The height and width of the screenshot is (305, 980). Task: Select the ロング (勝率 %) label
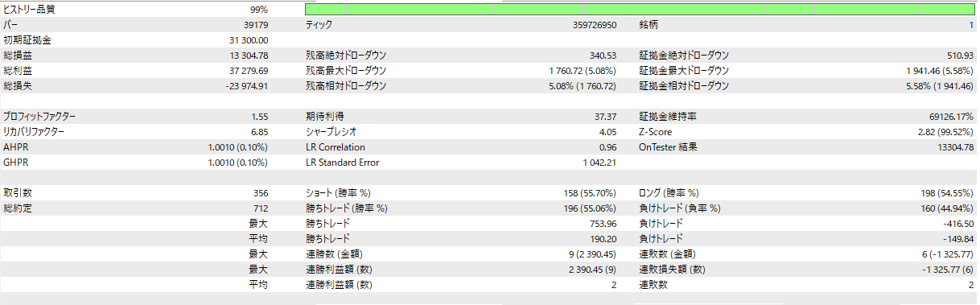(669, 193)
